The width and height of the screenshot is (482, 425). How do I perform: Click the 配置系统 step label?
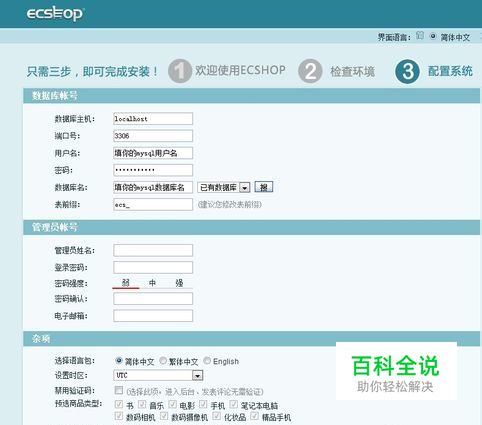pos(450,71)
